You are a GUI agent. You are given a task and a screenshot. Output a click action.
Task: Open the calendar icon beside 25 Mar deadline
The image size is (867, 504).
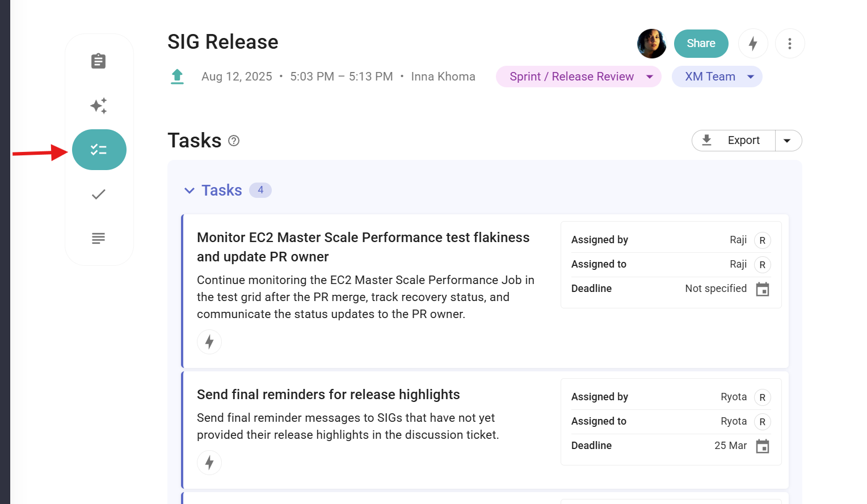pyautogui.click(x=762, y=446)
